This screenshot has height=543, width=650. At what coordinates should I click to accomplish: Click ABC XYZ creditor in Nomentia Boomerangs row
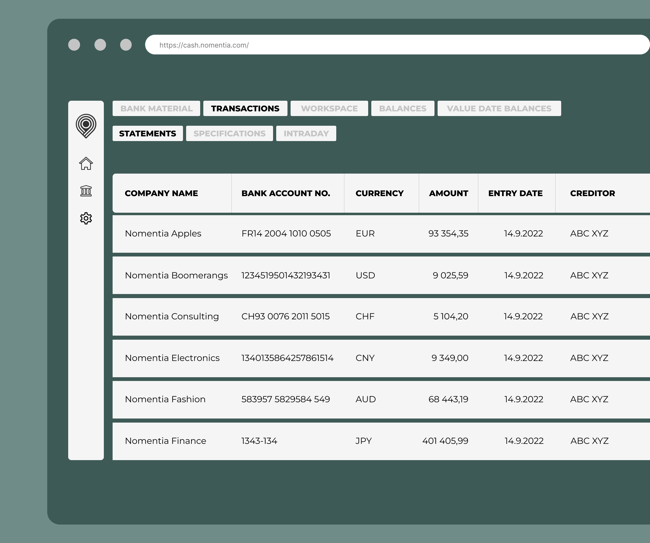[x=589, y=276]
